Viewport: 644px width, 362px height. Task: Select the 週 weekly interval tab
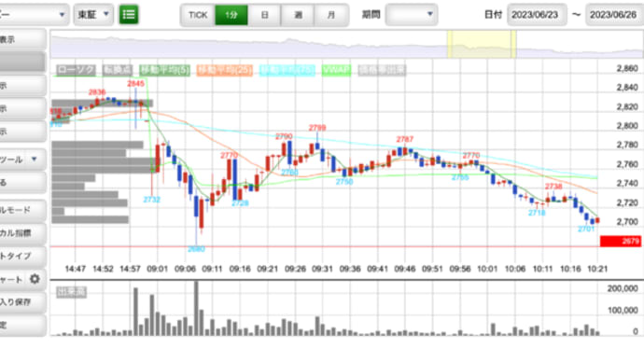[x=298, y=15]
